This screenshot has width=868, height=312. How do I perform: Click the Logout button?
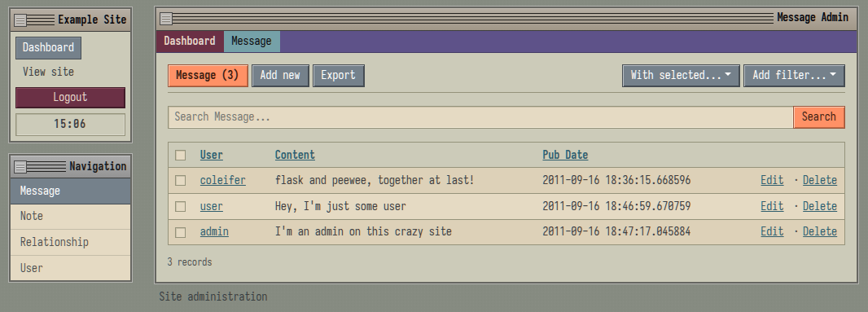(70, 98)
